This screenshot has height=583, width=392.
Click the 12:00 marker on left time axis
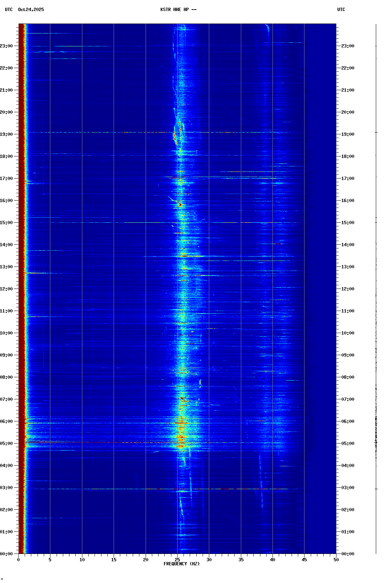click(7, 289)
